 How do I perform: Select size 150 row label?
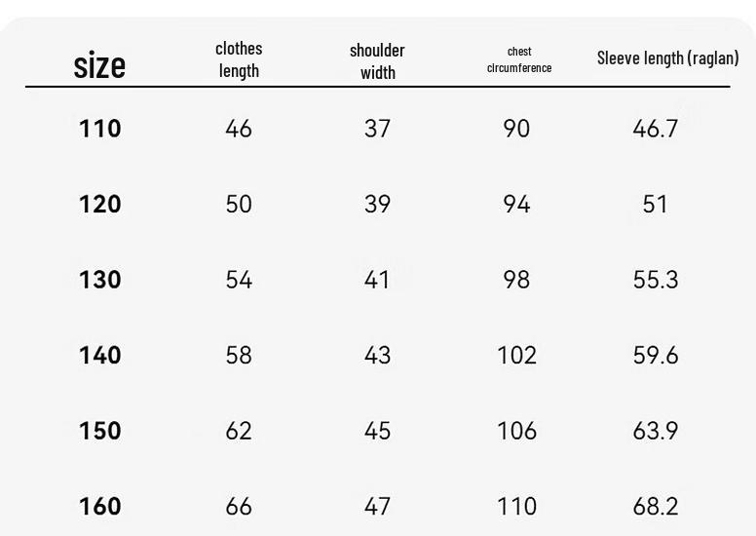pyautogui.click(x=99, y=431)
